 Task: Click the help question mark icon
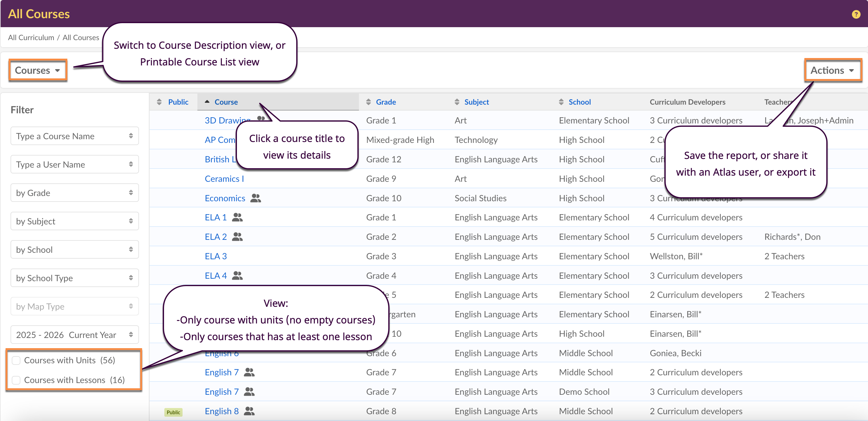point(856,14)
